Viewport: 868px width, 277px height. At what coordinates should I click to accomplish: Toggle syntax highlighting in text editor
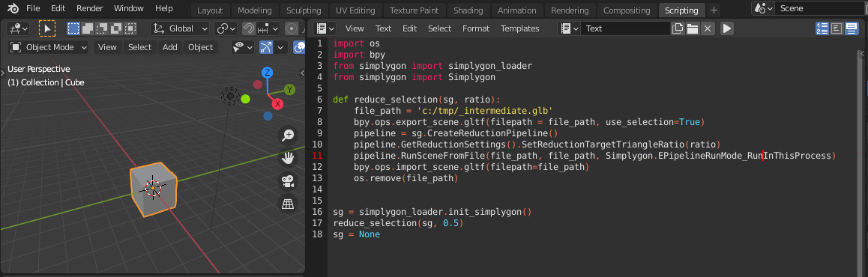click(x=852, y=28)
